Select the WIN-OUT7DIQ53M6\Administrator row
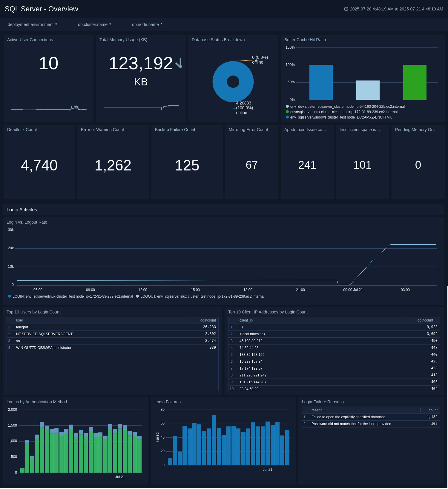Image resolution: width=448 pixels, height=489 pixels. pos(113,348)
